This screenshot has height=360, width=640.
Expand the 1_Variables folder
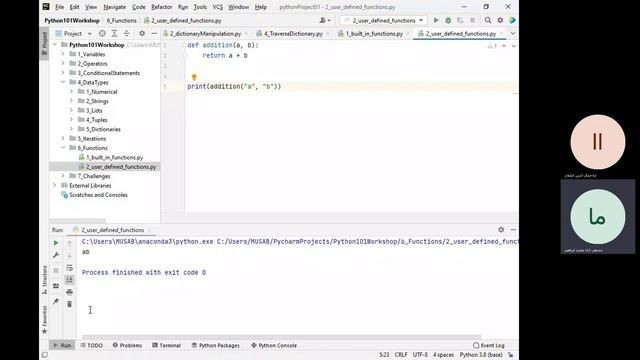(63, 54)
